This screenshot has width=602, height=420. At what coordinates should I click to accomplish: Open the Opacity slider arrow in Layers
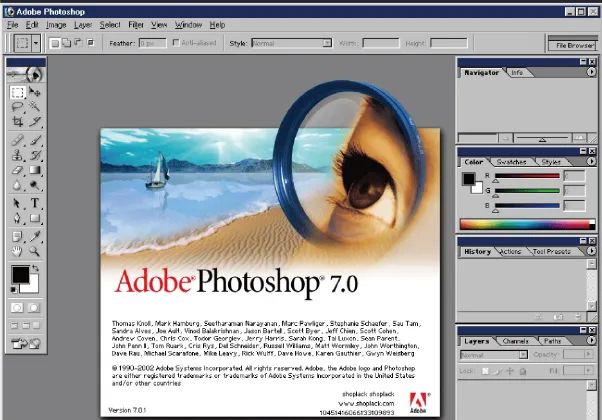coord(588,354)
